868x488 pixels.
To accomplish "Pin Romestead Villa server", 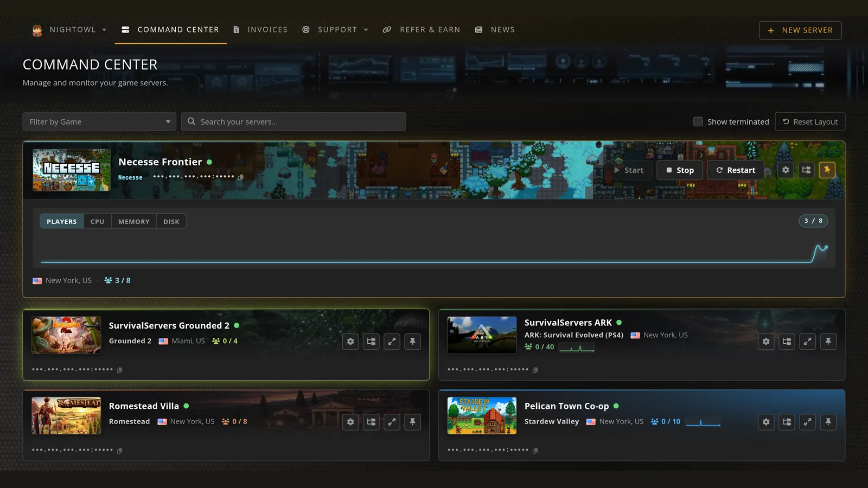I will point(412,422).
